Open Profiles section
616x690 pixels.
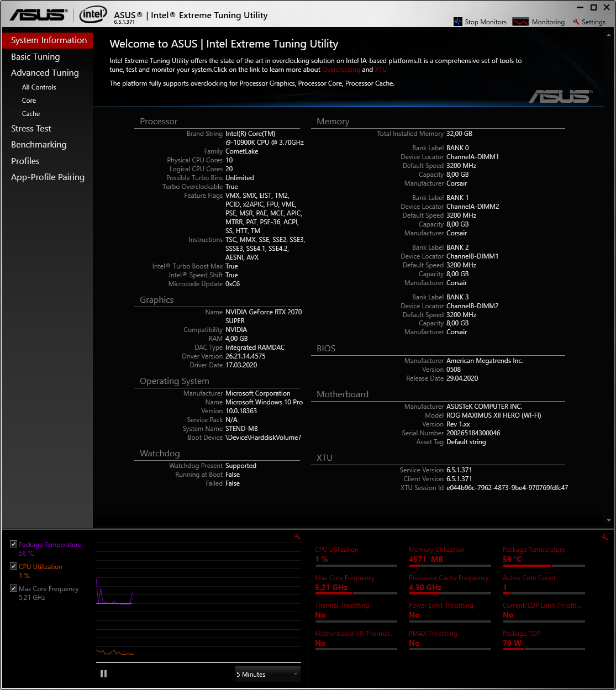tap(25, 161)
